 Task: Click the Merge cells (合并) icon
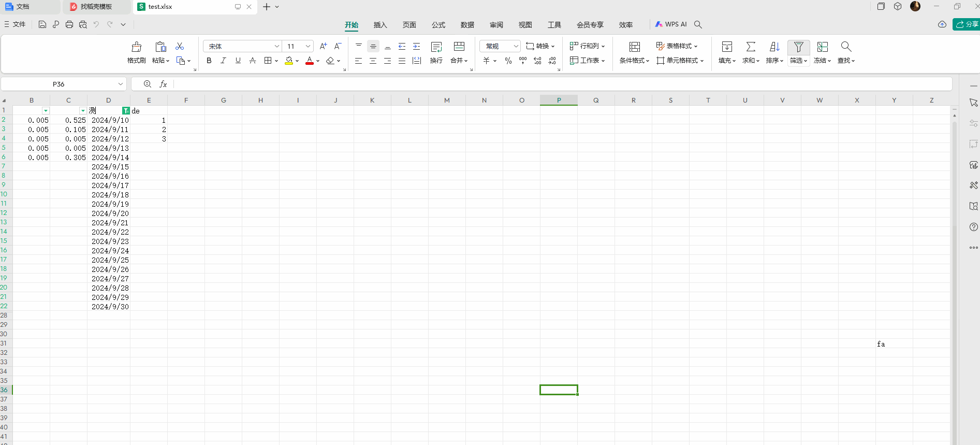[x=459, y=47]
